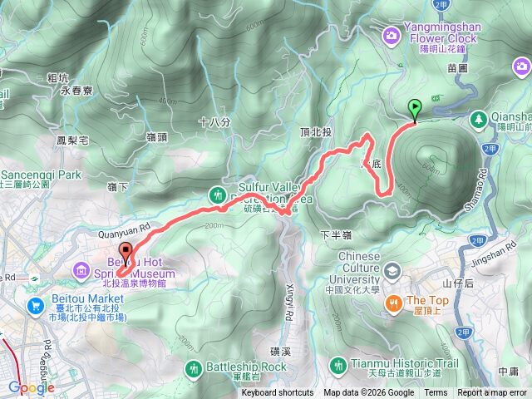The width and height of the screenshot is (532, 399).
Task: Open the Qianshan Park tree icon
Action: pos(479,120)
